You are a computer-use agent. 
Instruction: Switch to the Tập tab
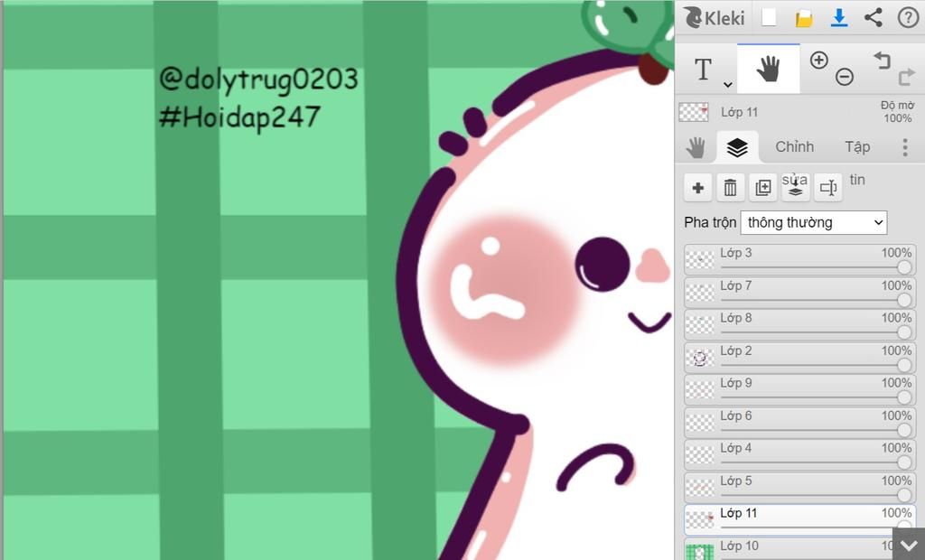(857, 147)
